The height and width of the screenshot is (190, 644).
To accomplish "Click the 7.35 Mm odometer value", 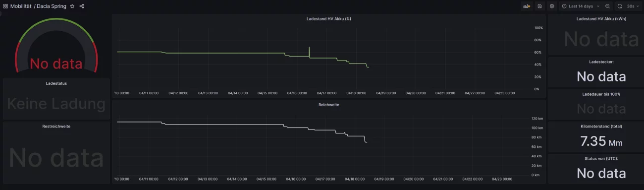I will click(601, 141).
